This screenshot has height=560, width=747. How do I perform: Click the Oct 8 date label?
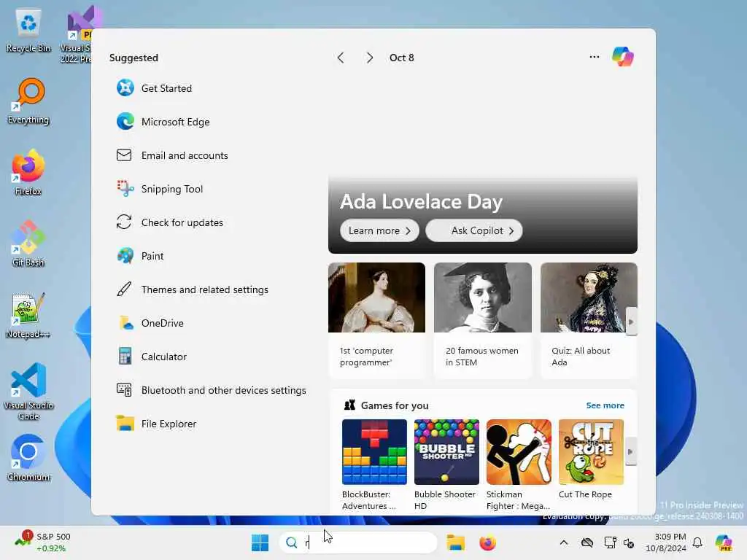pos(402,58)
